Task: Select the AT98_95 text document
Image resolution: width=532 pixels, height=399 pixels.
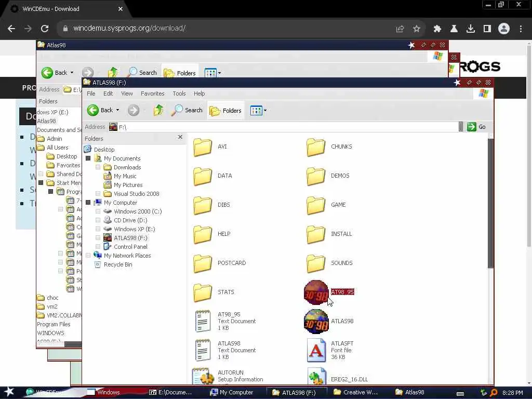Action: 203,321
